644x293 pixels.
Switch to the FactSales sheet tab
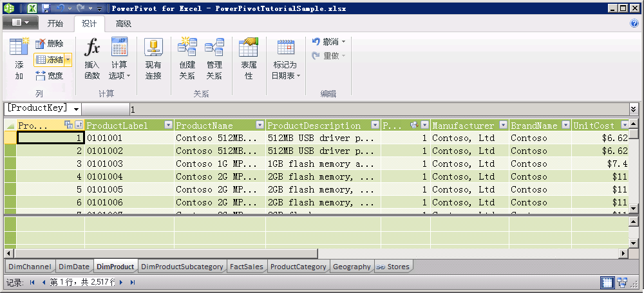247,267
